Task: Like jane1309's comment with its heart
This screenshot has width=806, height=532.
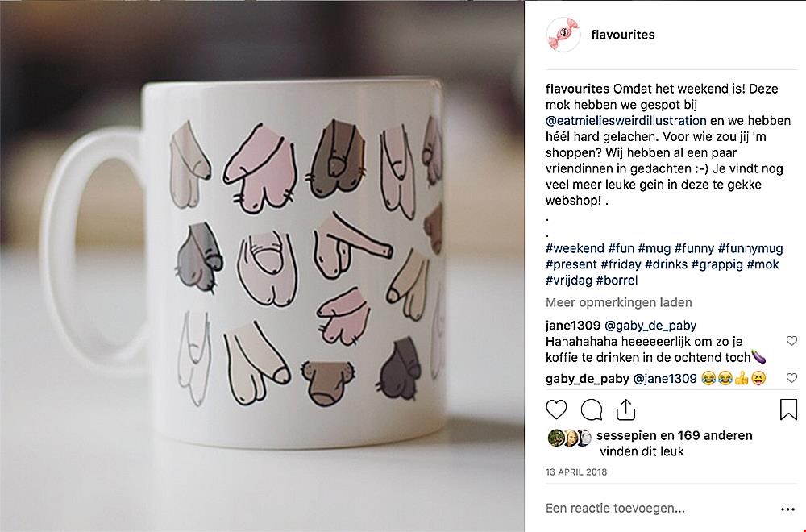Action: tap(791, 340)
